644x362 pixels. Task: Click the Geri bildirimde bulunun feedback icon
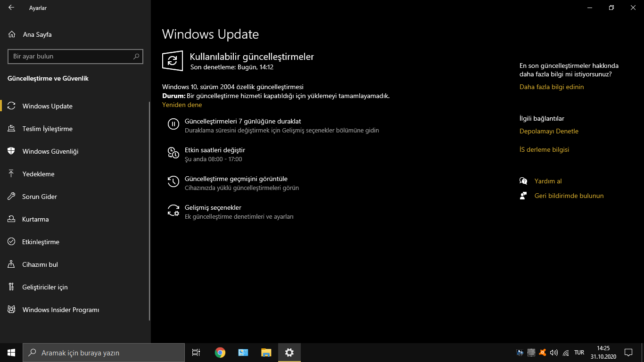point(523,196)
